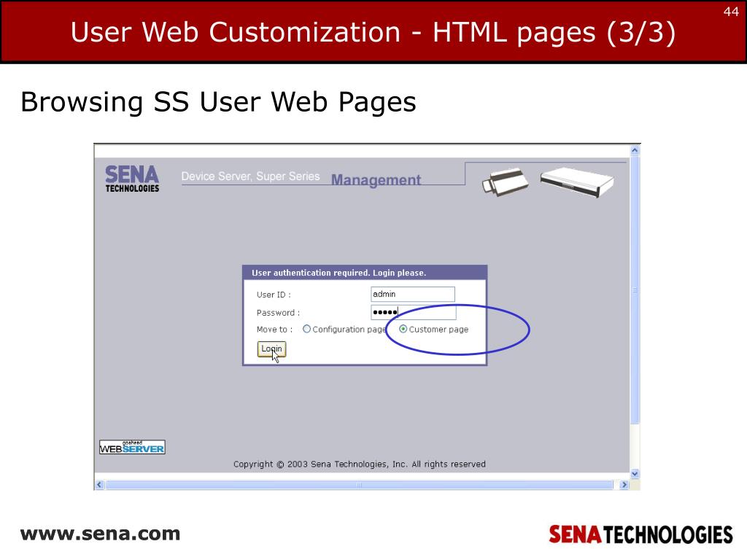Click horizontal scrollbar left arrow
Screen dimensions: 747x560
point(99,485)
